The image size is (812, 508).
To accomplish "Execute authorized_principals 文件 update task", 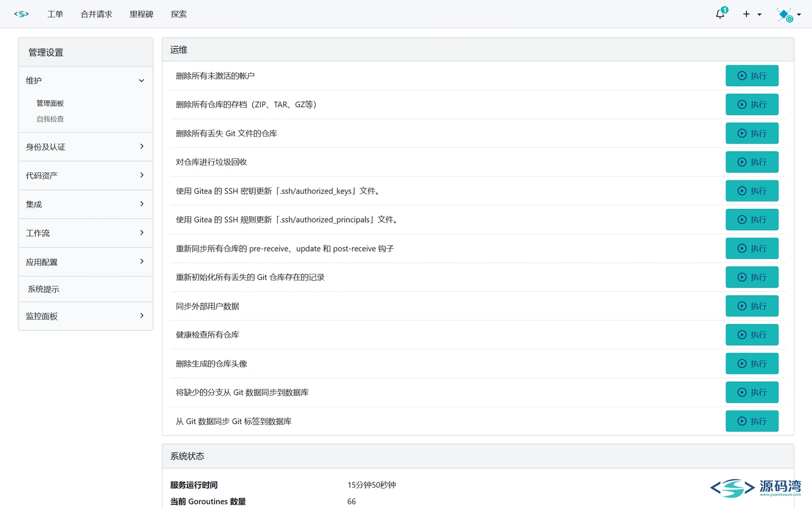I will click(752, 219).
